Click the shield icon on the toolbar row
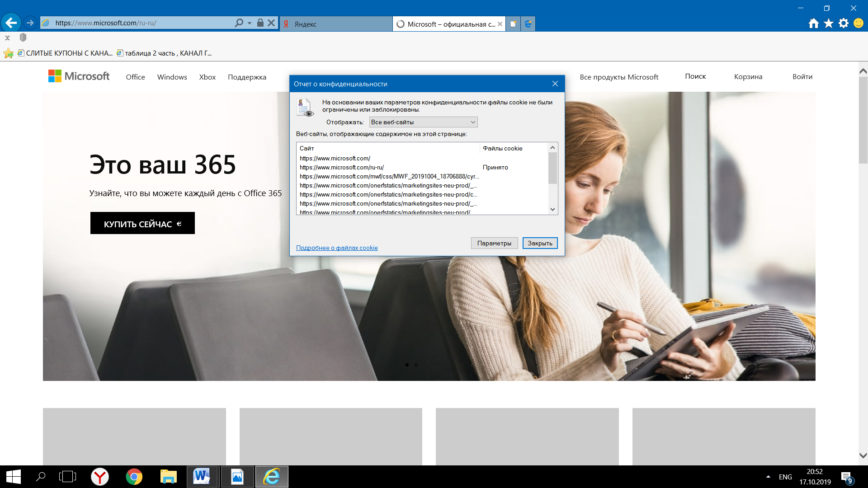 tap(23, 38)
